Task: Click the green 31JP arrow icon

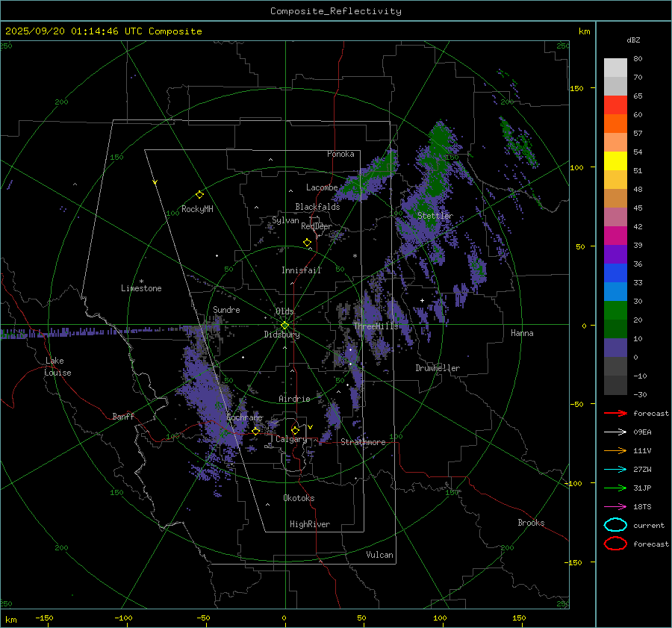Action: click(x=615, y=488)
